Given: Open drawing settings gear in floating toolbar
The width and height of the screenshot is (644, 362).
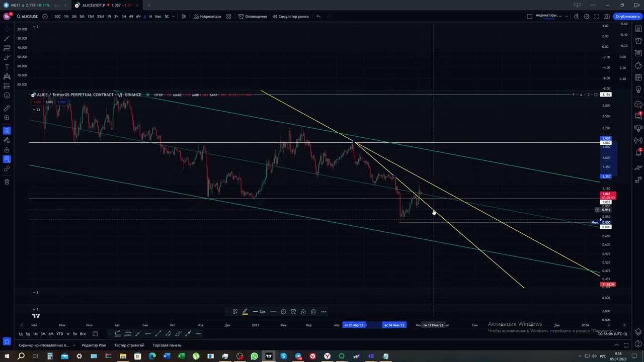Looking at the screenshot, I should pyautogui.click(x=283, y=312).
